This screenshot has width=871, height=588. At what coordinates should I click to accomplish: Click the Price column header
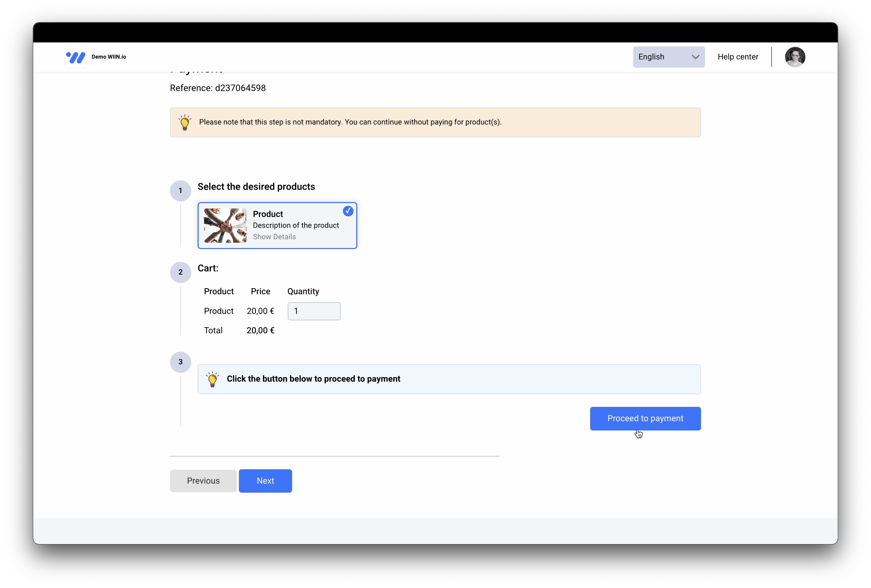(260, 291)
